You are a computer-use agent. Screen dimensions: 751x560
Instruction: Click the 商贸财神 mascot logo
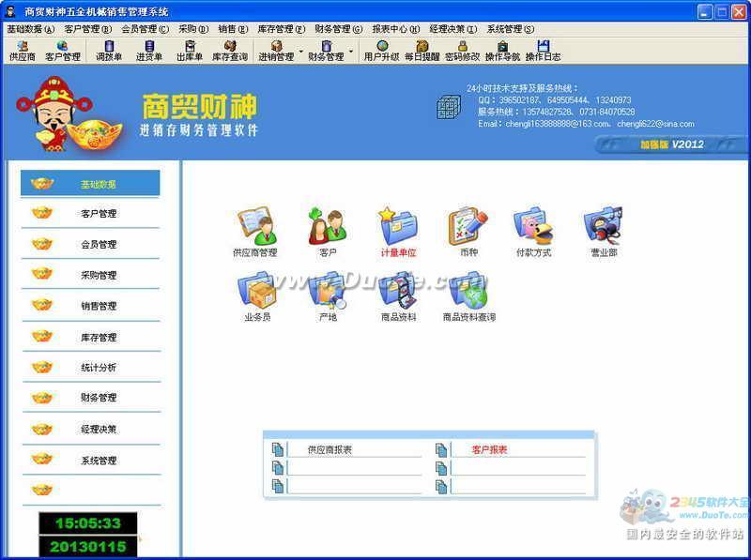(68, 114)
